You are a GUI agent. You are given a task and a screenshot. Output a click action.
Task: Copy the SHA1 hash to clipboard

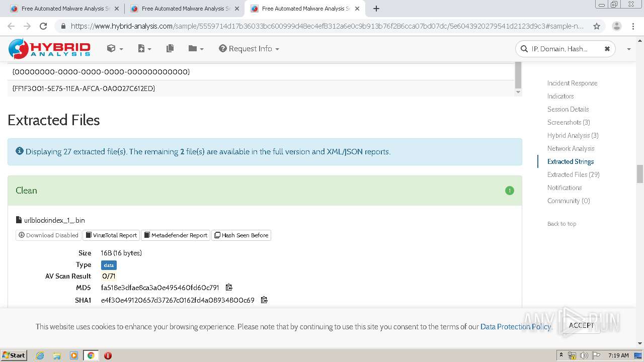(x=264, y=300)
